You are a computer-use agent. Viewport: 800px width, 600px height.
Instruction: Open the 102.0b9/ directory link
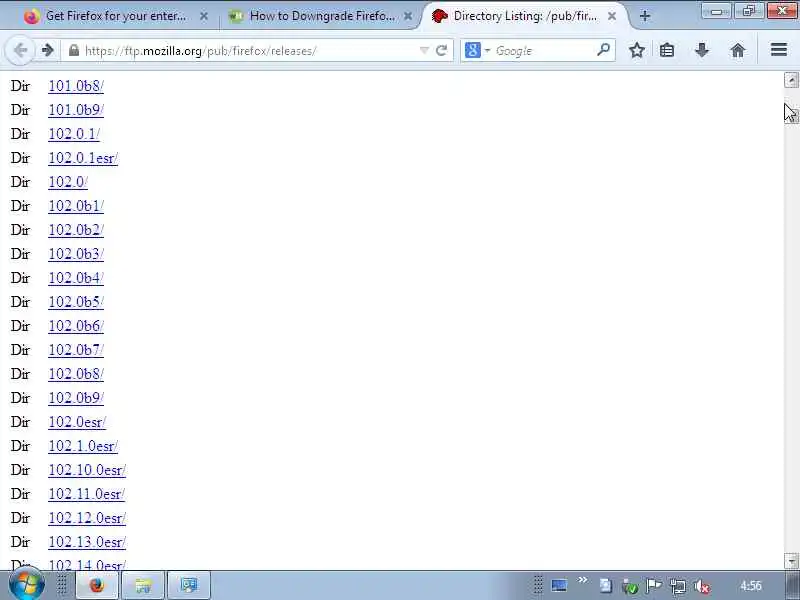[76, 397]
